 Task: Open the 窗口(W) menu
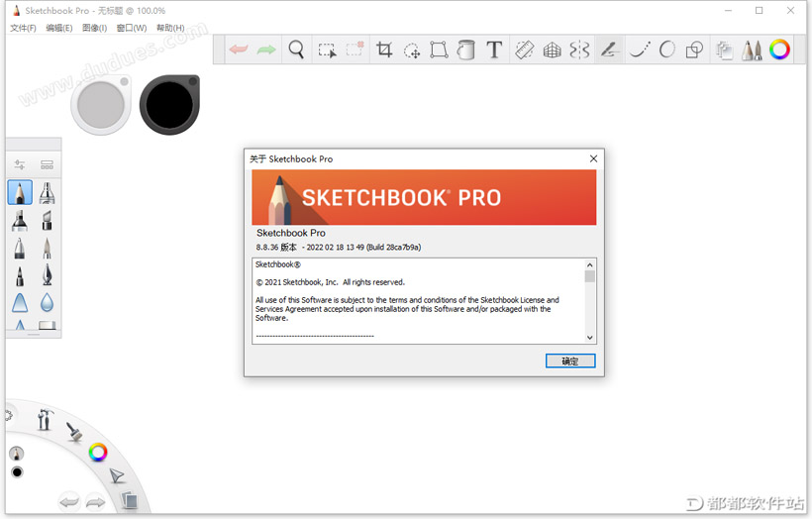coord(132,28)
